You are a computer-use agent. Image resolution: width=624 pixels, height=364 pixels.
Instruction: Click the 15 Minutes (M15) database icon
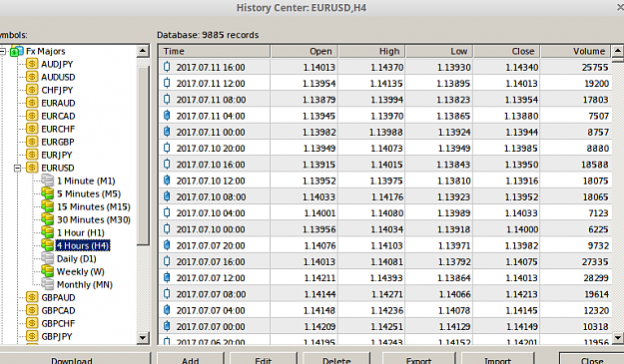pyautogui.click(x=47, y=206)
